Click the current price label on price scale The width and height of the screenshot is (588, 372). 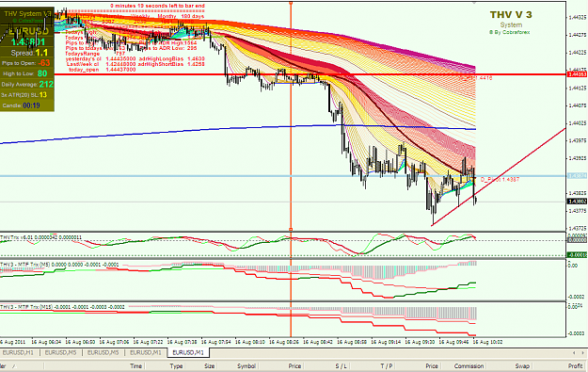[x=577, y=202]
